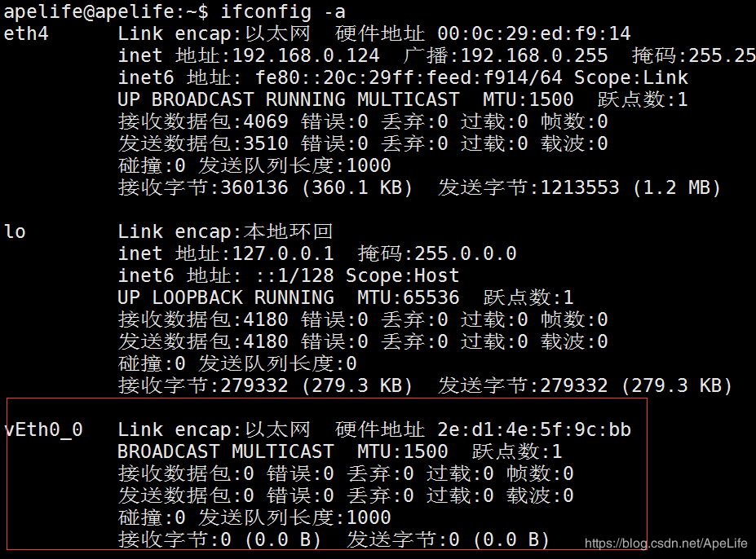The height and width of the screenshot is (559, 756).
Task: Click the loopback address 127.0.0.1
Action: click(x=283, y=253)
